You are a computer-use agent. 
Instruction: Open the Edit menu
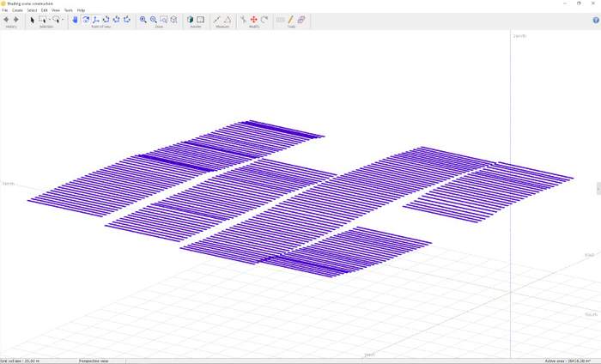[45, 10]
